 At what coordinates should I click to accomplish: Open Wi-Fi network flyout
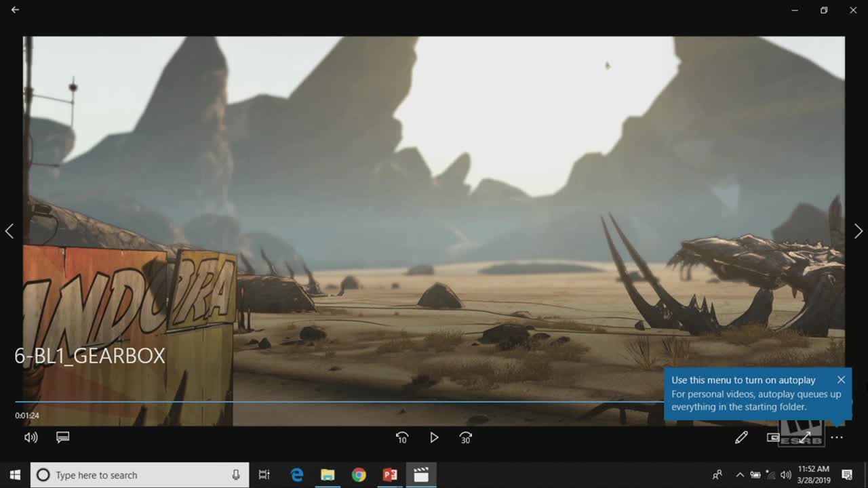coord(770,475)
